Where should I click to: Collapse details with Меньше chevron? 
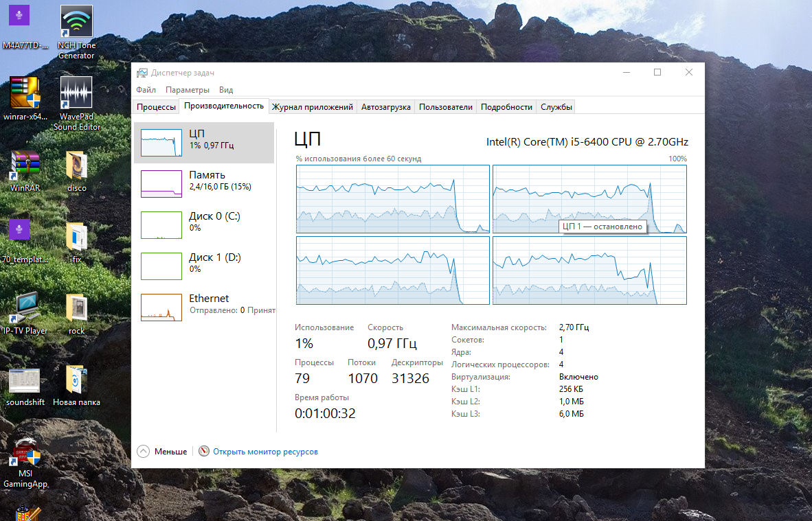pyautogui.click(x=143, y=452)
